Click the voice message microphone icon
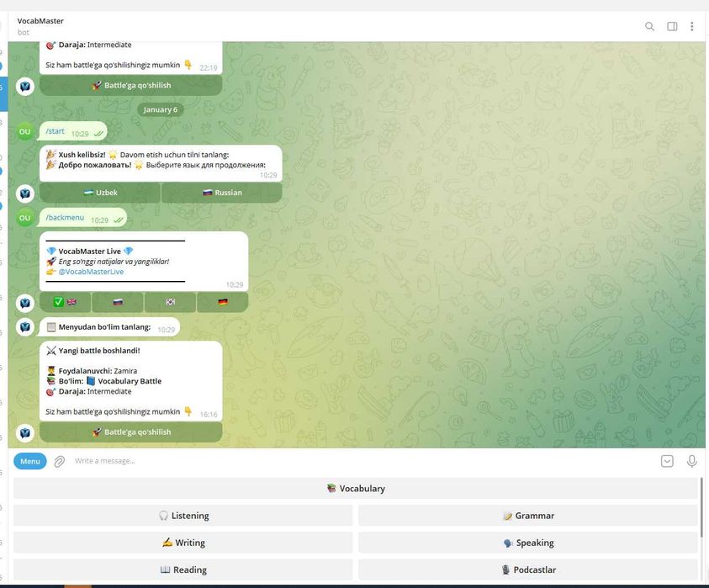The width and height of the screenshot is (709, 588). tap(692, 461)
